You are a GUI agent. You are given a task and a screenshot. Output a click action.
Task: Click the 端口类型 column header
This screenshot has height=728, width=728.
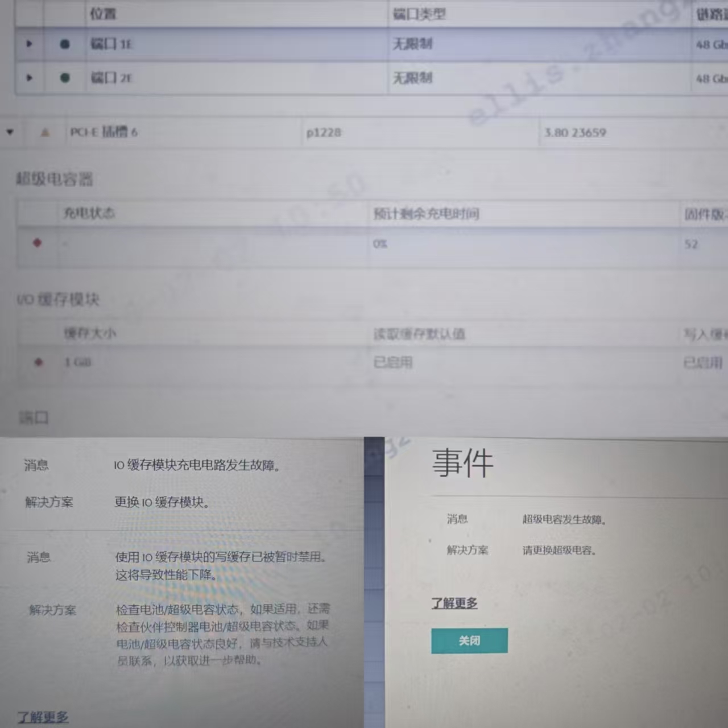coord(419,14)
